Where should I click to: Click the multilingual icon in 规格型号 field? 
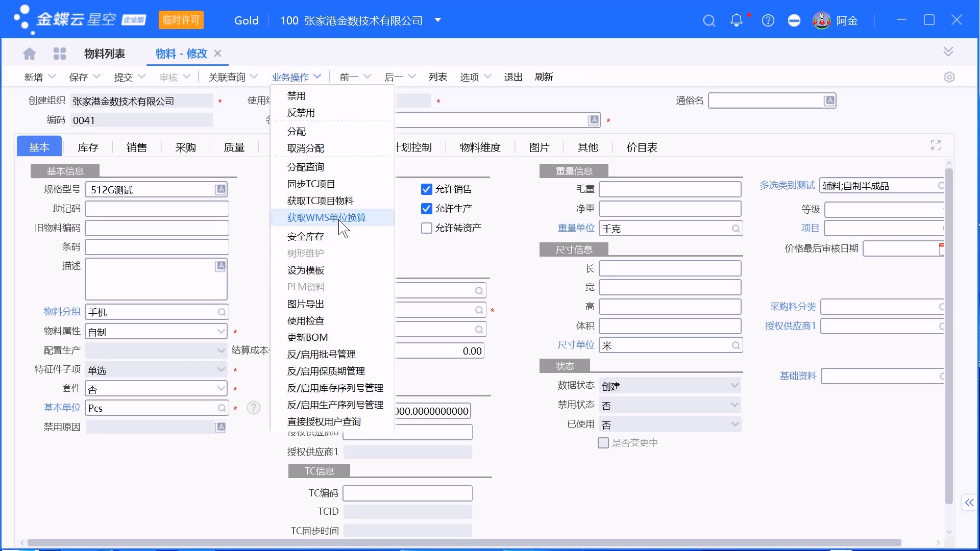pyautogui.click(x=220, y=190)
